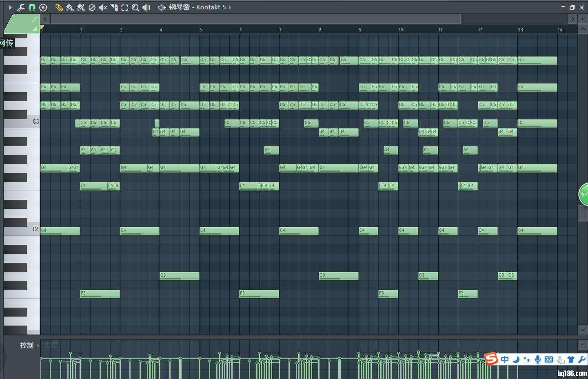
Task: Minimize the piano roll window
Action: coord(563,7)
